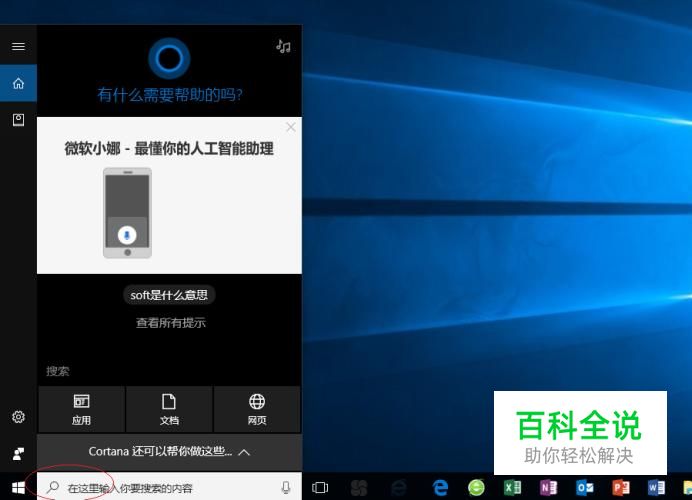The width and height of the screenshot is (692, 500).
Task: Select the 应用 search filter
Action: 82,410
